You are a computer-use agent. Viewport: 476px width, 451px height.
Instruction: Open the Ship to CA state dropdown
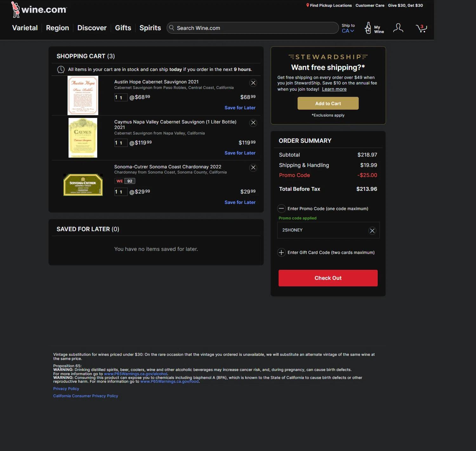348,31
